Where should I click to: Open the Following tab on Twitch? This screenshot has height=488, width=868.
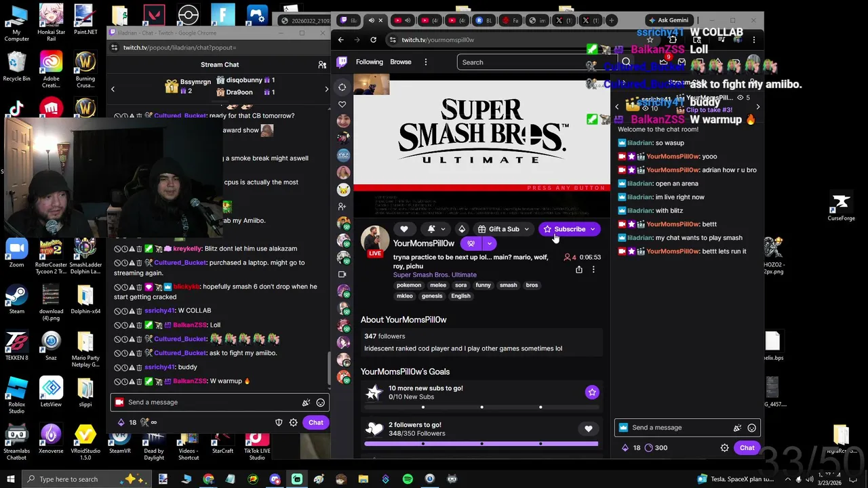click(x=370, y=62)
